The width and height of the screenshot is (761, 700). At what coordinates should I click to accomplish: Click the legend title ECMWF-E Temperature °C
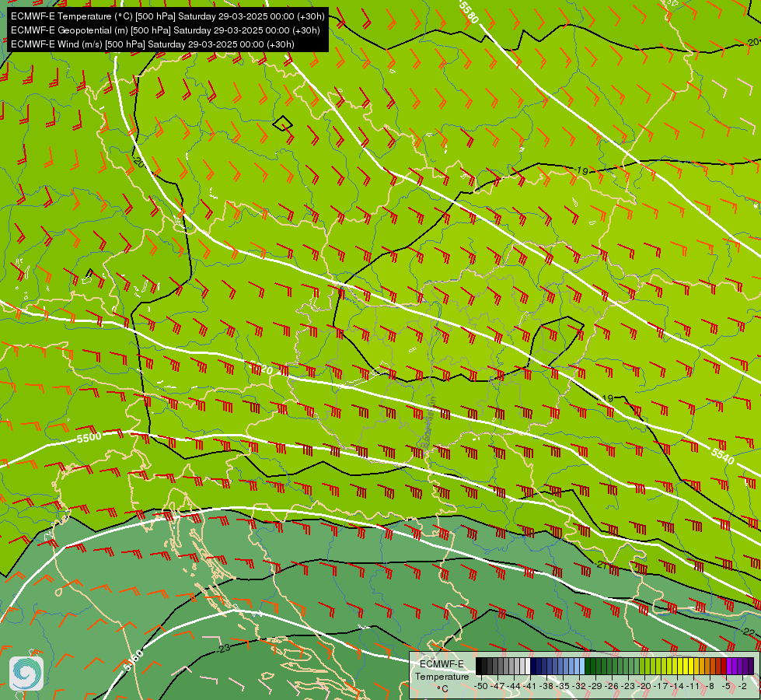tap(442, 676)
